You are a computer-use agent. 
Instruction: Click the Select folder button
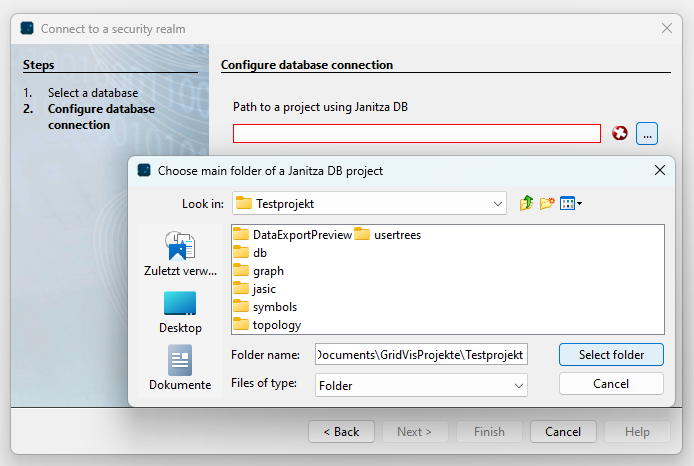point(610,355)
